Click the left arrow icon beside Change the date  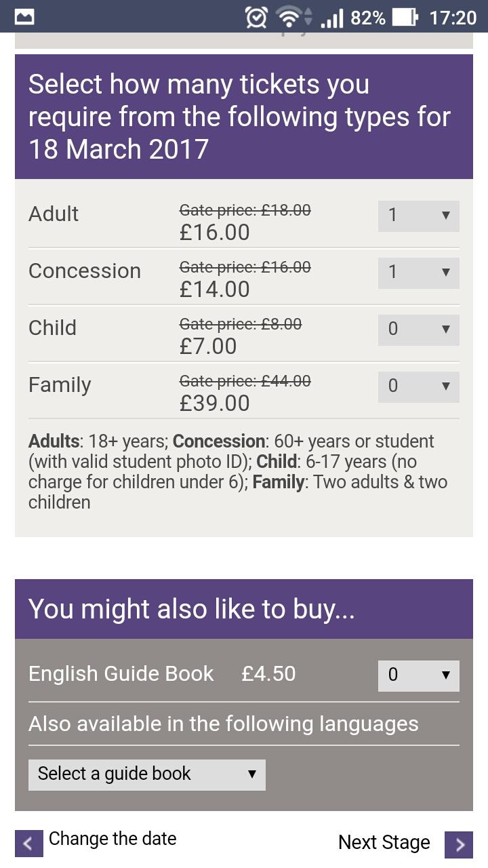click(x=28, y=844)
